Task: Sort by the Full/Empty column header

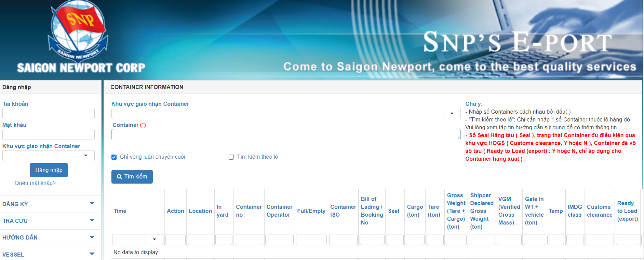Action: [x=311, y=211]
